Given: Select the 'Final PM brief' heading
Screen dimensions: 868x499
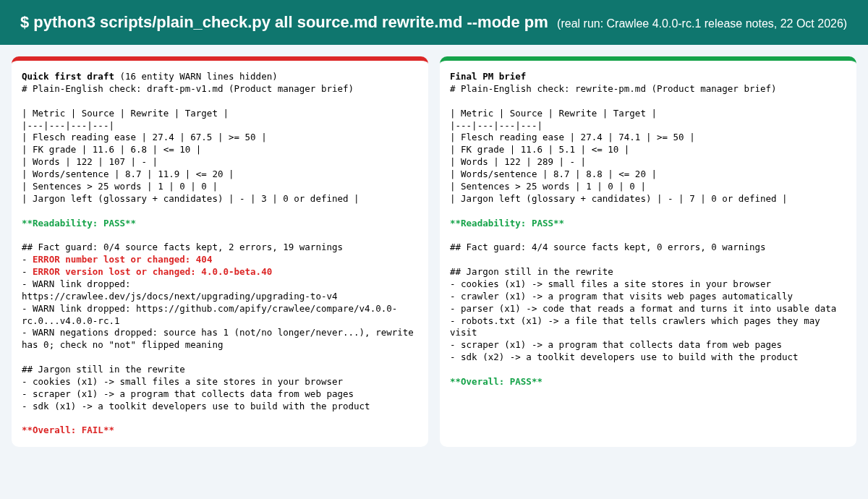Looking at the screenshot, I should (488, 77).
